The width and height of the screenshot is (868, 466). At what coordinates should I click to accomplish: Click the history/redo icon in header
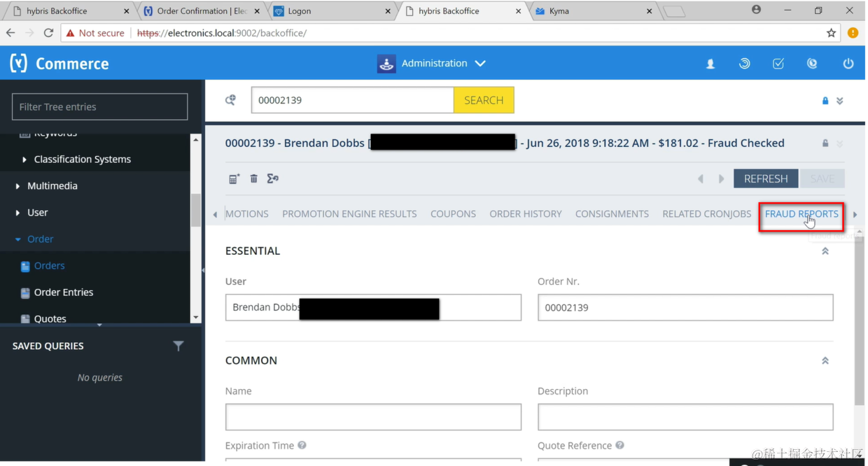coord(744,63)
